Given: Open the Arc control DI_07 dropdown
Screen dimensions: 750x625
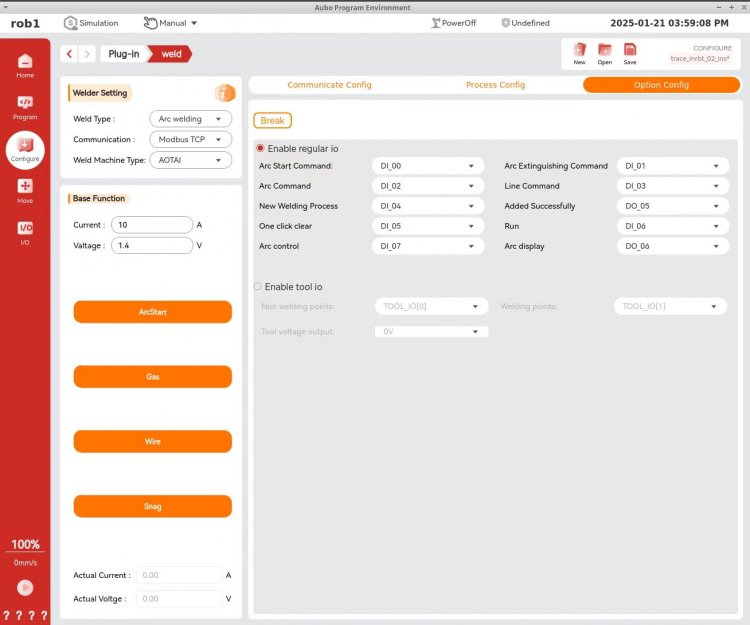Looking at the screenshot, I should (x=428, y=246).
